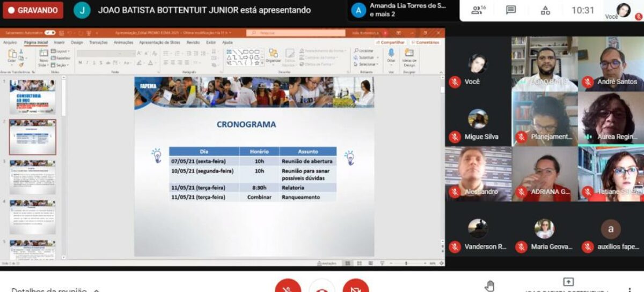The width and height of the screenshot is (644, 292).
Task: Click the Compartilhar button in PowerPoint
Action: coord(390,42)
